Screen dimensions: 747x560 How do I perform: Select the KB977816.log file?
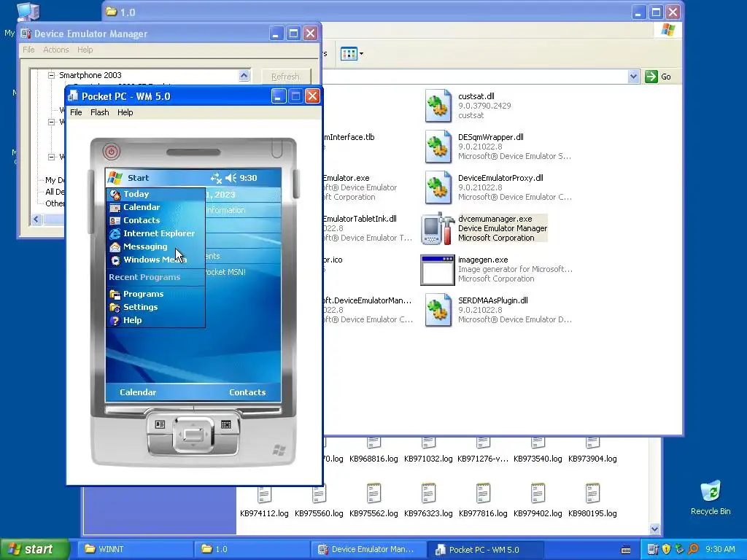(x=483, y=501)
